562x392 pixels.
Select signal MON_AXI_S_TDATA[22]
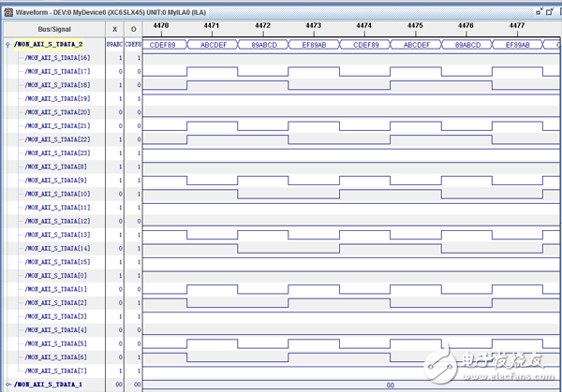click(57, 139)
